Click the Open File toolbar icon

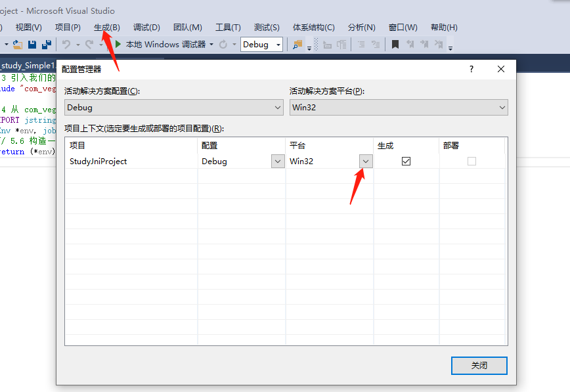point(18,45)
